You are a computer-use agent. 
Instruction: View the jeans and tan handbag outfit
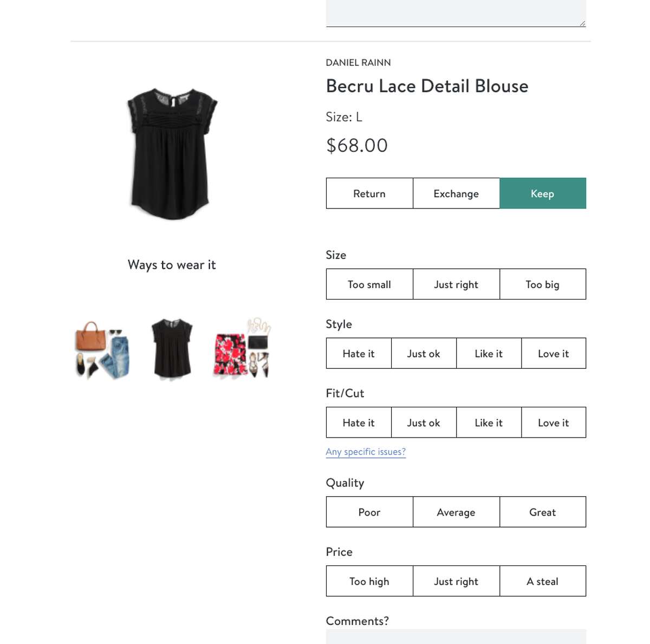tap(103, 349)
